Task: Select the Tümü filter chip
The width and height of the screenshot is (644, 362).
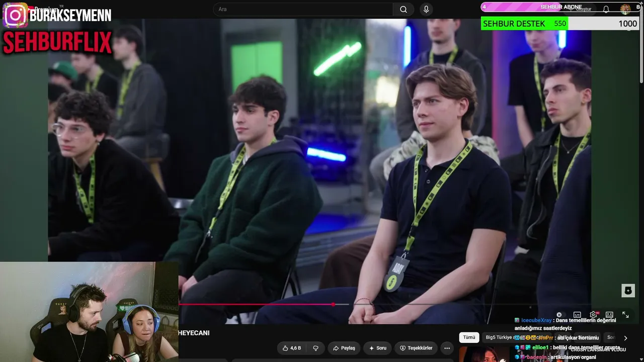Action: [469, 337]
